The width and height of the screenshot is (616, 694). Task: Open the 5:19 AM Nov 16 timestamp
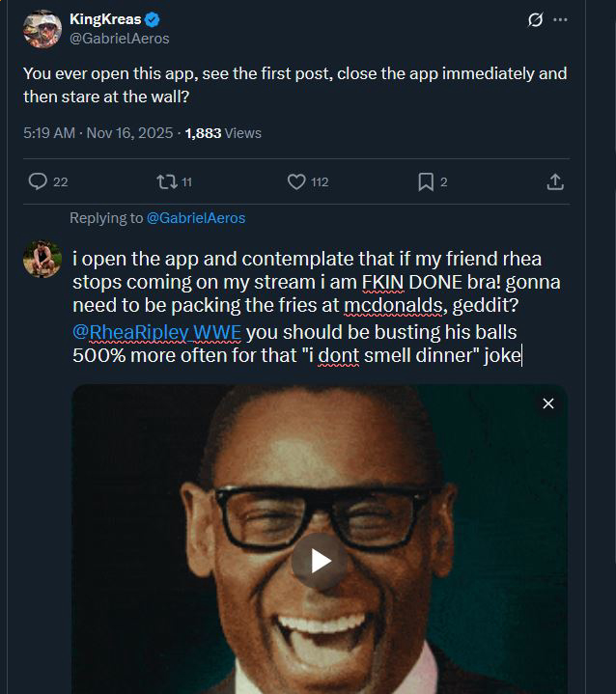[95, 133]
